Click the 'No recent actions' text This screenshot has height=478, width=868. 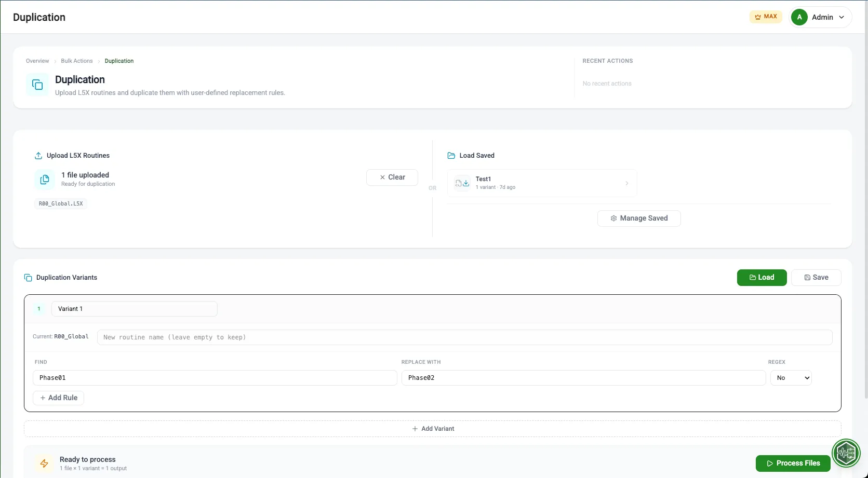click(x=607, y=84)
